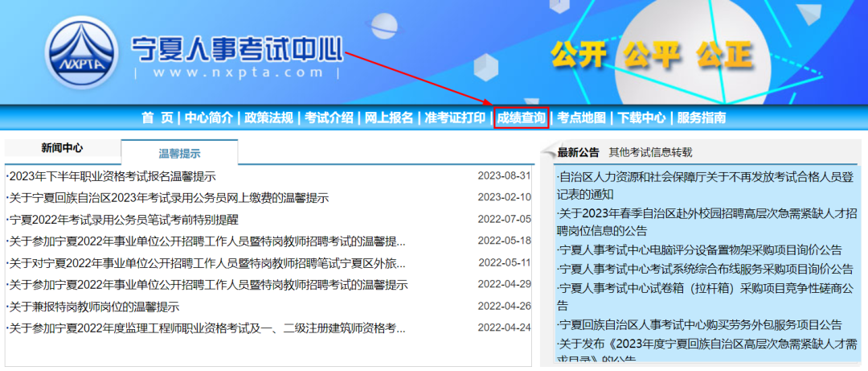868x371 pixels.
Task: Click date 2023-02-10 in news list
Action: [x=504, y=197]
